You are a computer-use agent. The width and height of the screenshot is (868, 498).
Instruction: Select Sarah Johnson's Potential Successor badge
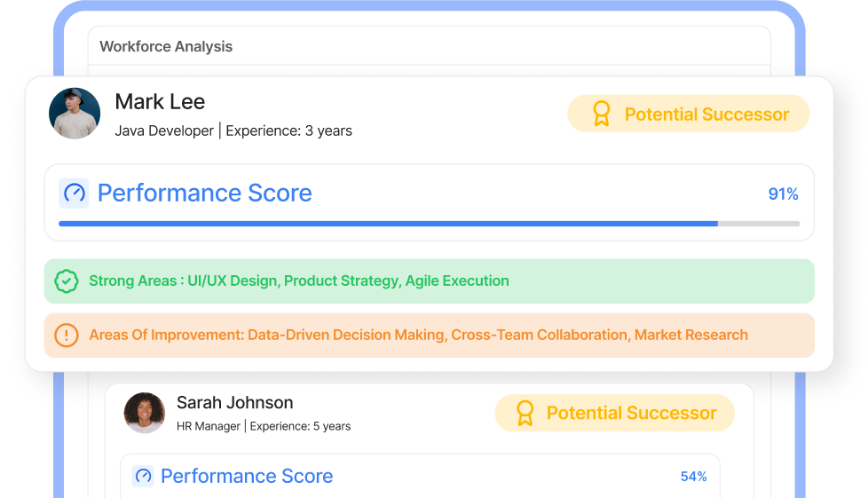pyautogui.click(x=614, y=414)
